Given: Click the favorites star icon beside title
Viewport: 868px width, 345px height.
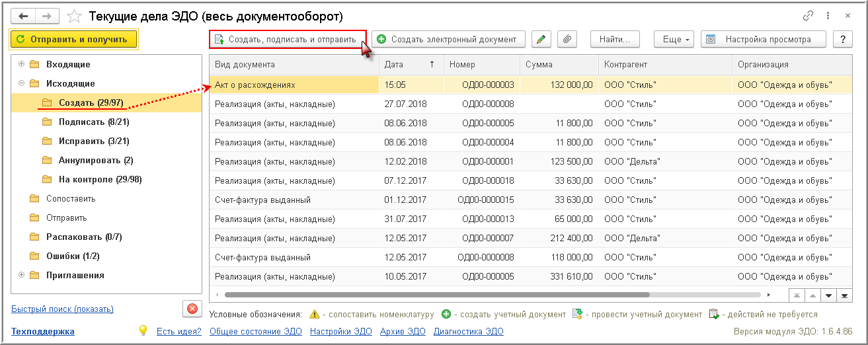Looking at the screenshot, I should 75,15.
